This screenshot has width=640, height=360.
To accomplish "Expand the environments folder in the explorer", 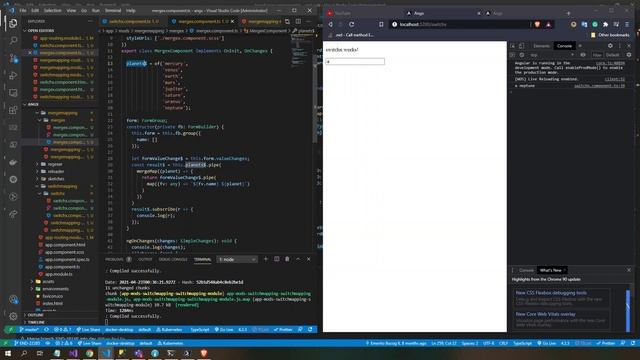I will pos(56,289).
